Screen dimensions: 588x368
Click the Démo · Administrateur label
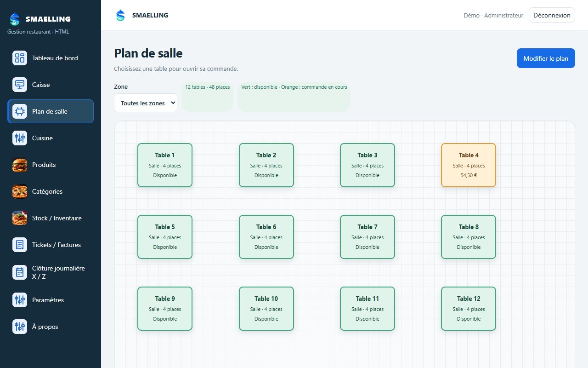coord(493,15)
